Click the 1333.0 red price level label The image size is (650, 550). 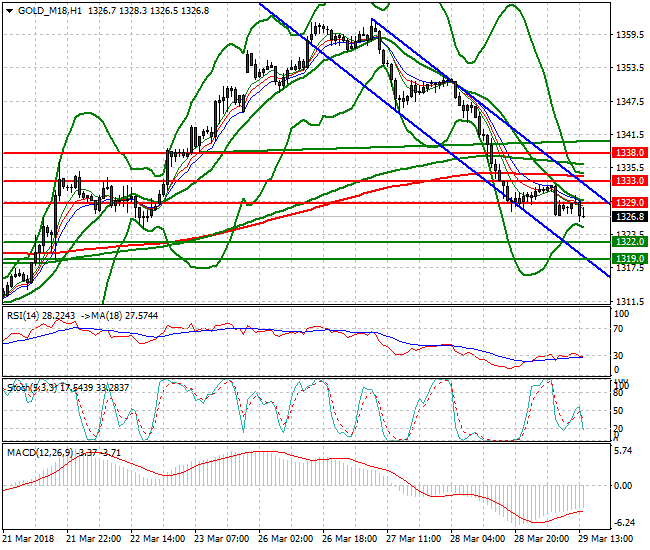(x=630, y=181)
